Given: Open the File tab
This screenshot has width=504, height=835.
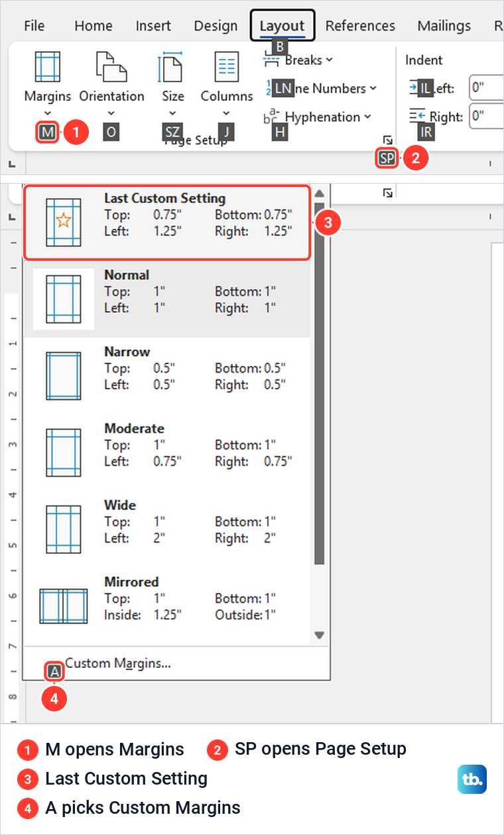Looking at the screenshot, I should (x=34, y=26).
